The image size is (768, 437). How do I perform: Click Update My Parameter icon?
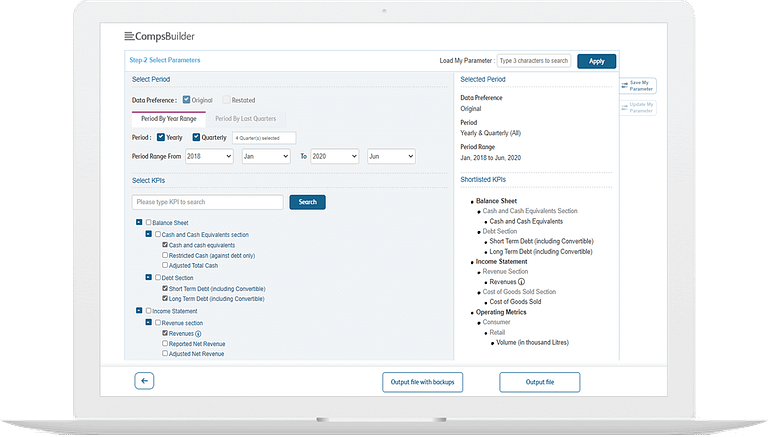click(x=625, y=107)
